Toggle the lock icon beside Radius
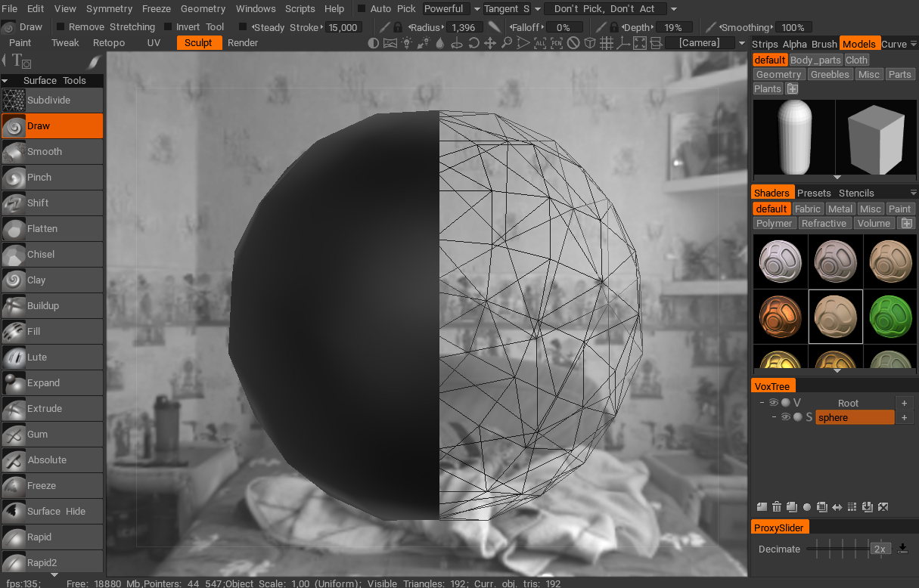Viewport: 919px width, 588px height. click(398, 26)
